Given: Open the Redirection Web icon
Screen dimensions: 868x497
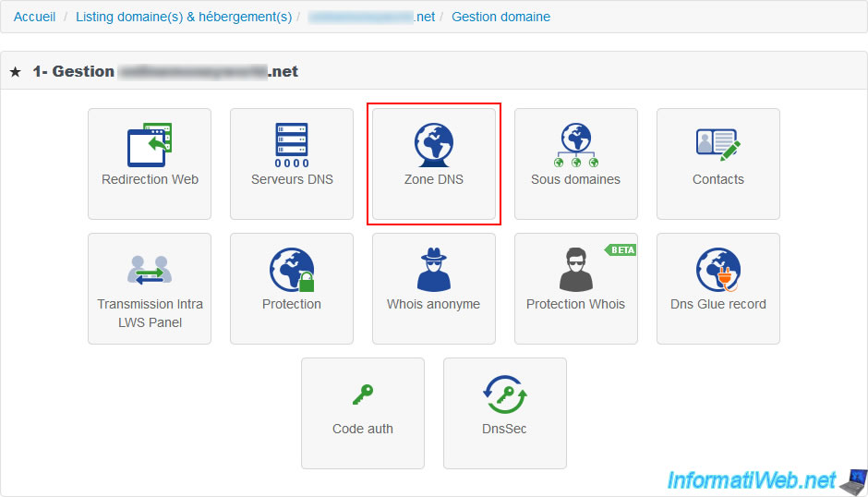Looking at the screenshot, I should click(x=150, y=145).
